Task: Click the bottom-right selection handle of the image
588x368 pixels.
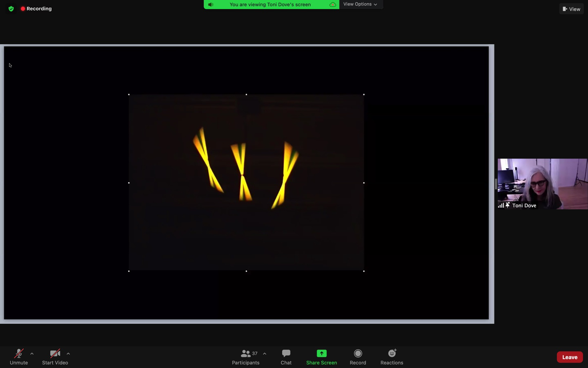Action: 364,271
